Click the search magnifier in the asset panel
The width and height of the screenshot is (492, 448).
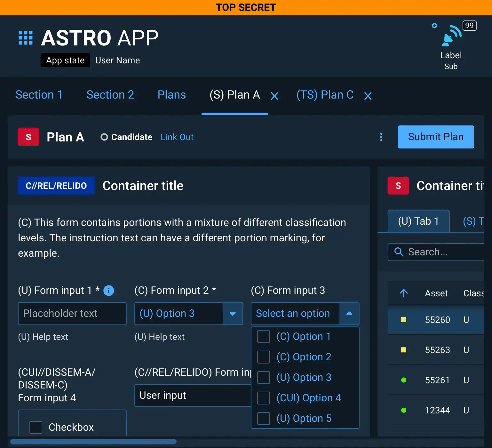click(399, 252)
